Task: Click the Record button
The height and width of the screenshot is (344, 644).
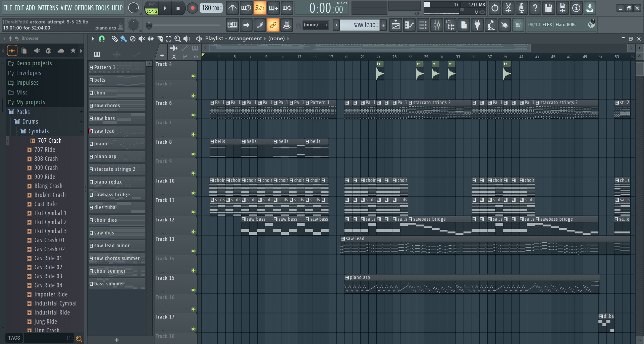Action: (192, 8)
